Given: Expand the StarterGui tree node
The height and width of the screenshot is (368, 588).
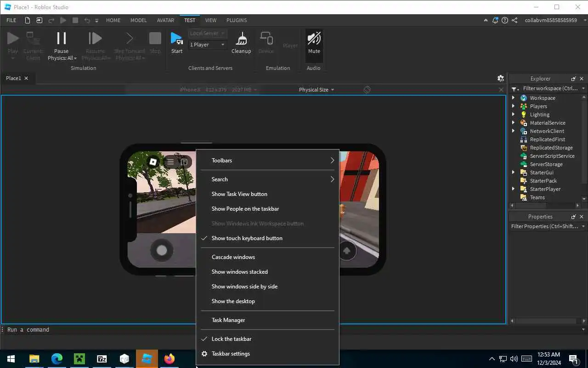Looking at the screenshot, I should 514,172.
